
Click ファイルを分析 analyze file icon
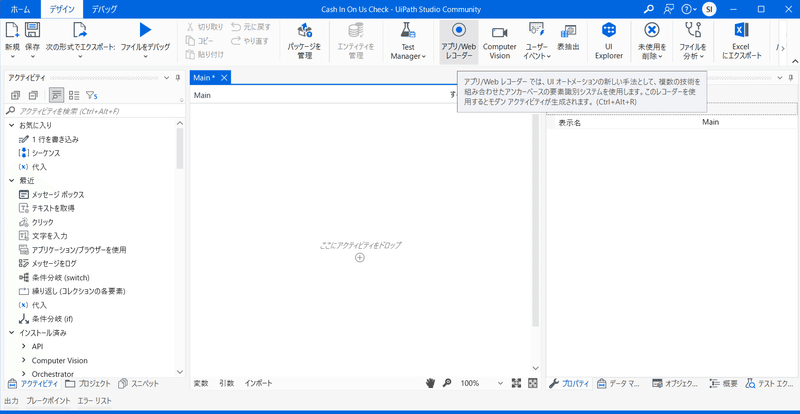pos(692,30)
